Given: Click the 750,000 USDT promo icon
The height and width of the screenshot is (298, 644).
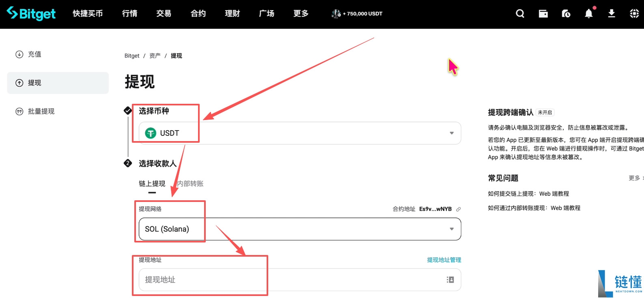Looking at the screenshot, I should click(336, 14).
